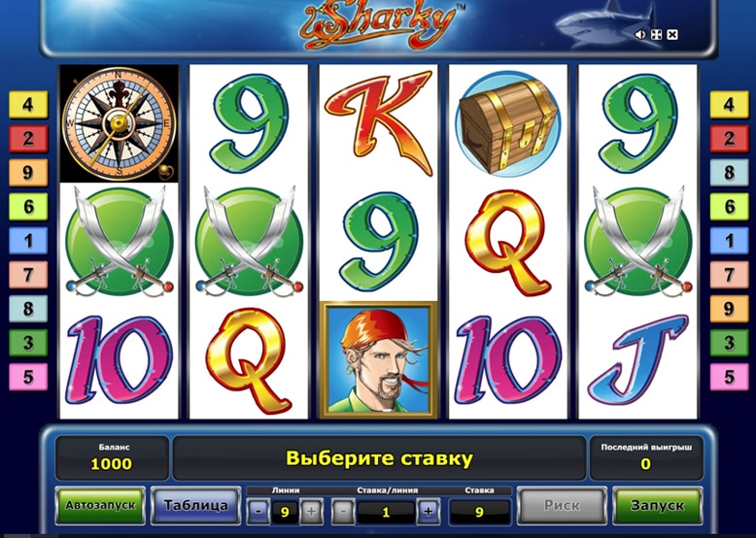Mute the game sound speaker icon
The height and width of the screenshot is (538, 756).
click(640, 35)
